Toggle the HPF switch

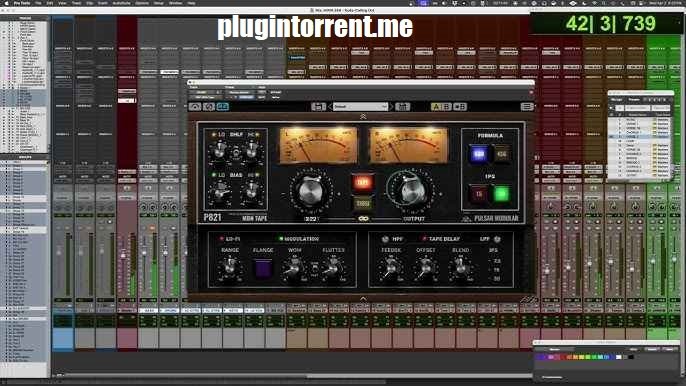tap(385, 239)
